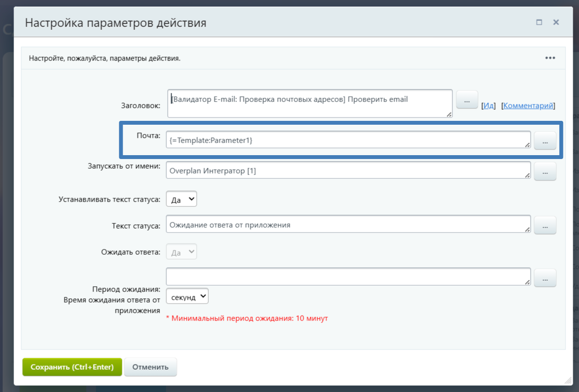Close the dialog with the X icon
This screenshot has height=392, width=579.
point(556,22)
